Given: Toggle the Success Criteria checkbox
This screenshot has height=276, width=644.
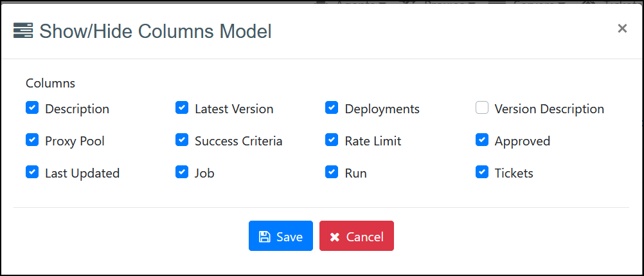Looking at the screenshot, I should (182, 140).
